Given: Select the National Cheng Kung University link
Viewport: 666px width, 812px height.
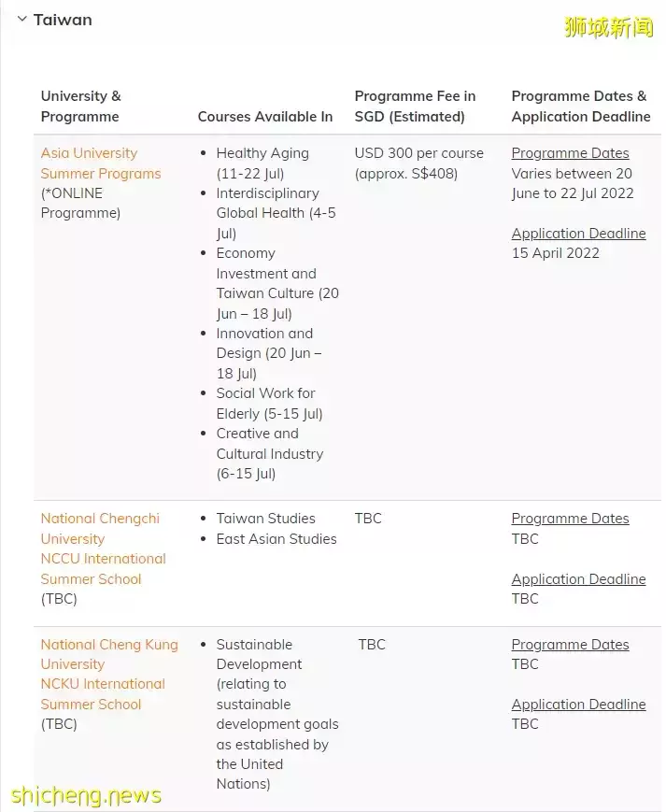Looking at the screenshot, I should pos(109,654).
